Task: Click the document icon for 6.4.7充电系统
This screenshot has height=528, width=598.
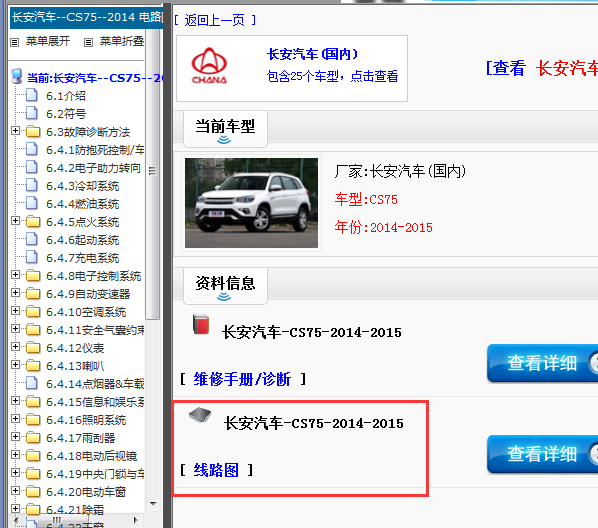Action: 32,257
